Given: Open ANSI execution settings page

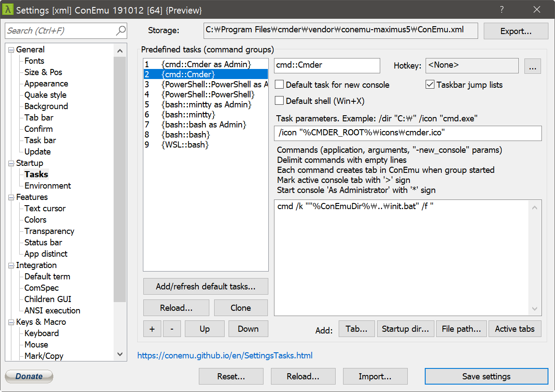Looking at the screenshot, I should tap(52, 310).
